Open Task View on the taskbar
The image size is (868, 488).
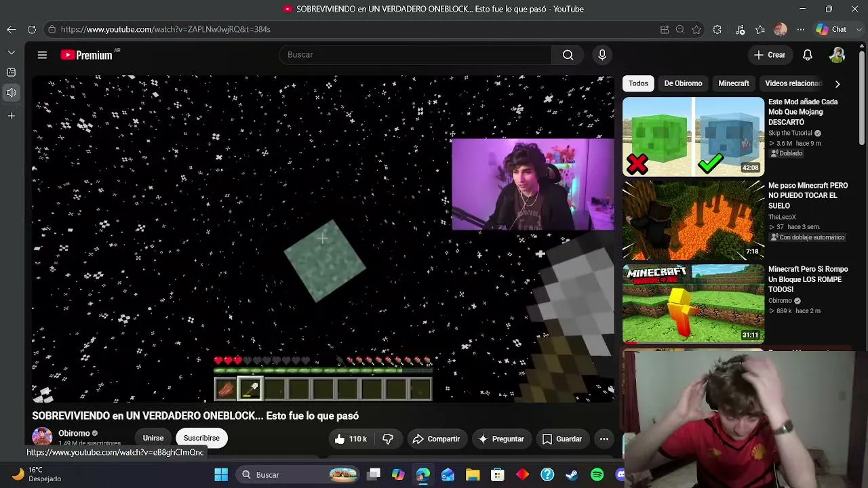(374, 474)
